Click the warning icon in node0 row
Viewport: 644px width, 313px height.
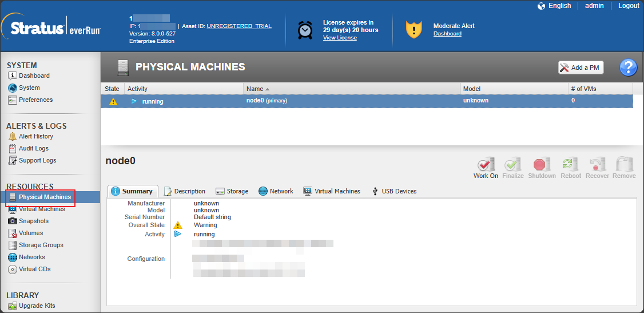tap(113, 101)
